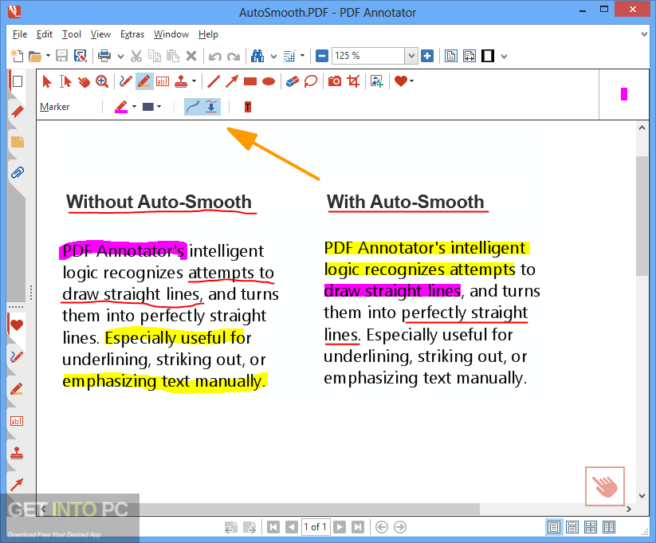
Task: Click the magenta marker color swatch
Action: click(x=121, y=107)
